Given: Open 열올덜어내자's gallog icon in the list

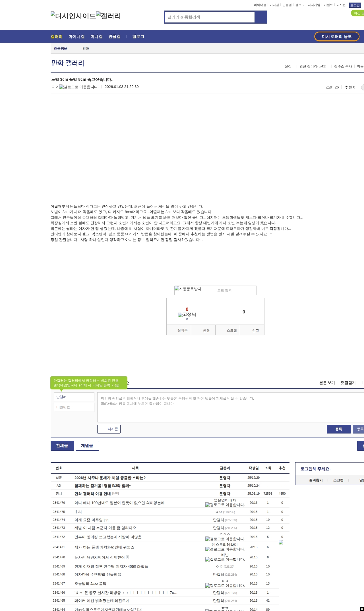Looking at the screenshot, I should pyautogui.click(x=225, y=505).
